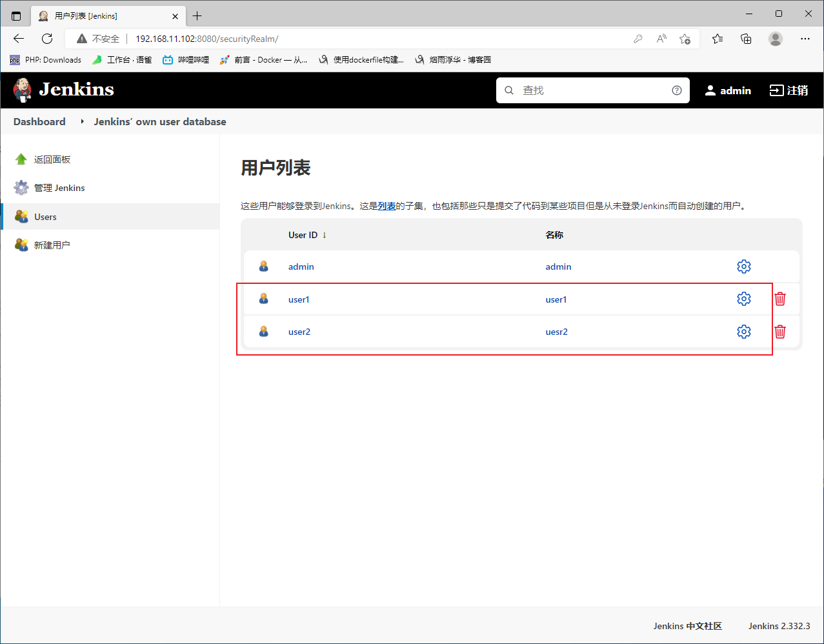Click the 返回面板 sidebar link
The height and width of the screenshot is (644, 824).
click(52, 159)
